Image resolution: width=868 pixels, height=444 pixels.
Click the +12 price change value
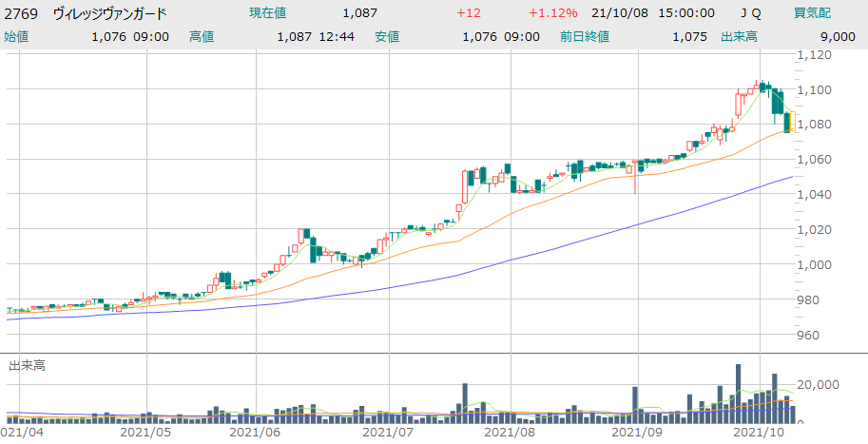(x=469, y=13)
